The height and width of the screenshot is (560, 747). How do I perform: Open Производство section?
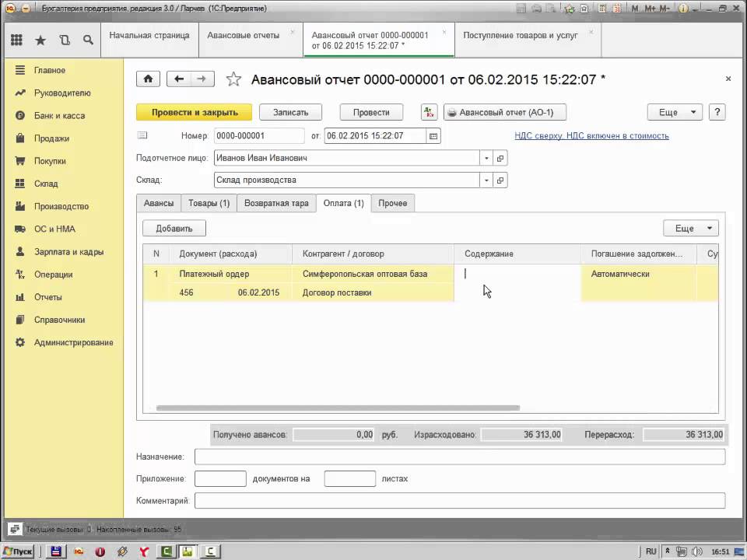point(61,207)
